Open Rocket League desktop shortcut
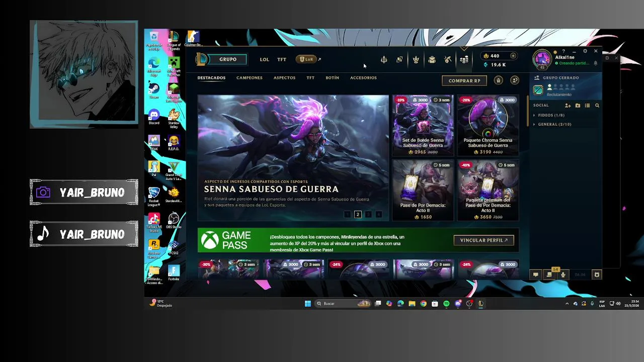The image size is (644, 362). (x=154, y=196)
